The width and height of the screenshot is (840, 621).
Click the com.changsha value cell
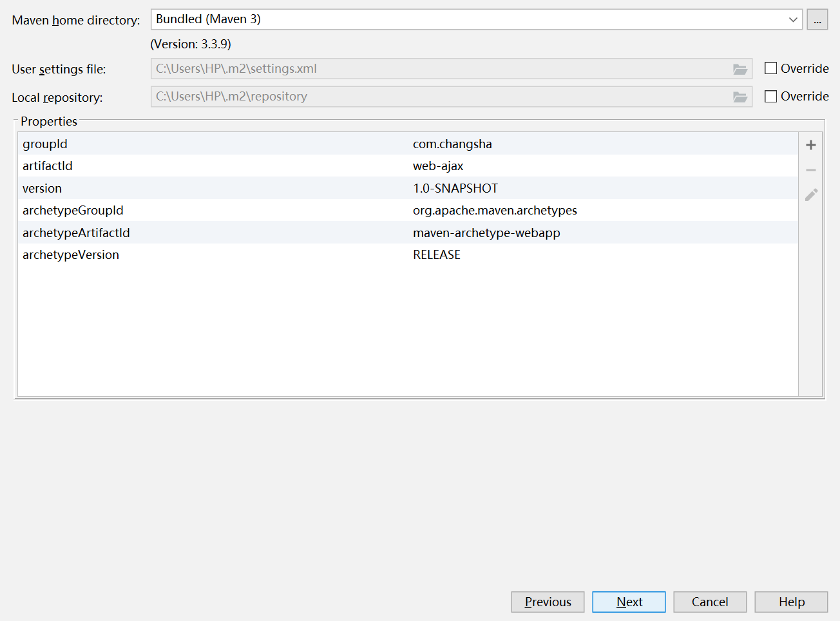coord(452,144)
